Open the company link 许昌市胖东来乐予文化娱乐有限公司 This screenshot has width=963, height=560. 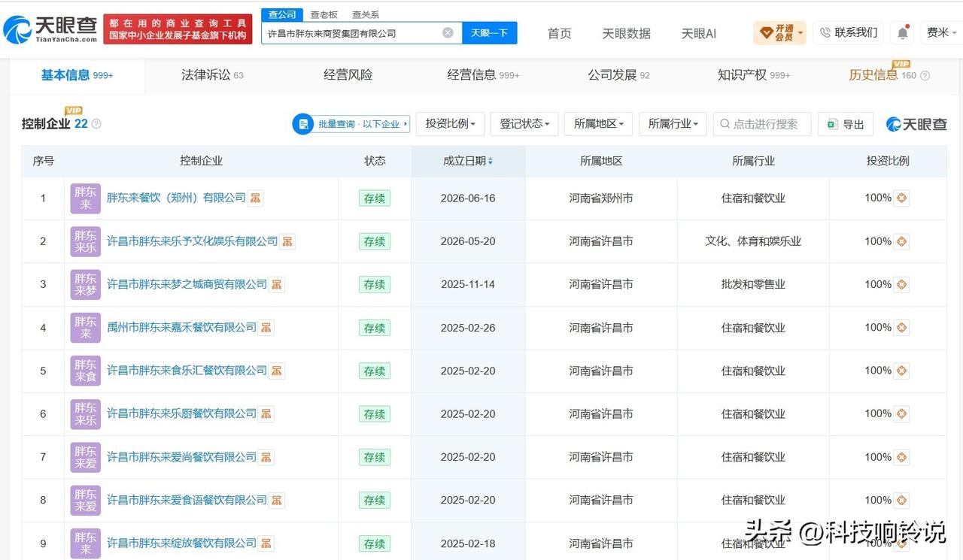point(192,241)
